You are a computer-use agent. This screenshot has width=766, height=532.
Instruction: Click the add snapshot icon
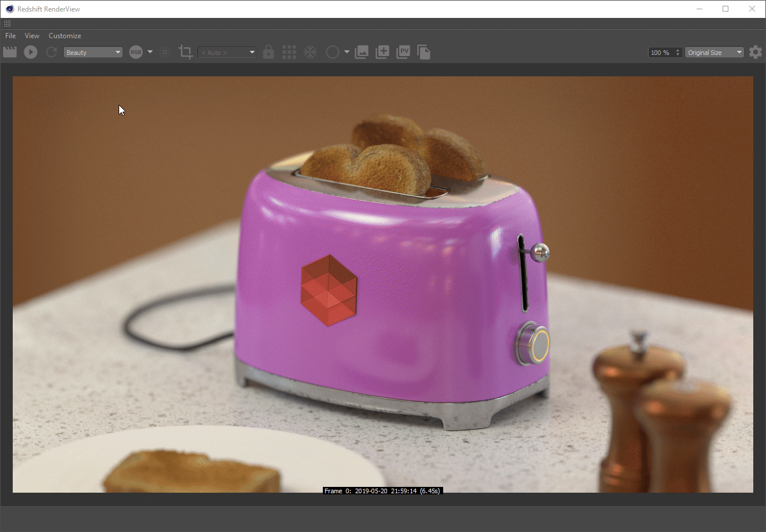tap(382, 52)
